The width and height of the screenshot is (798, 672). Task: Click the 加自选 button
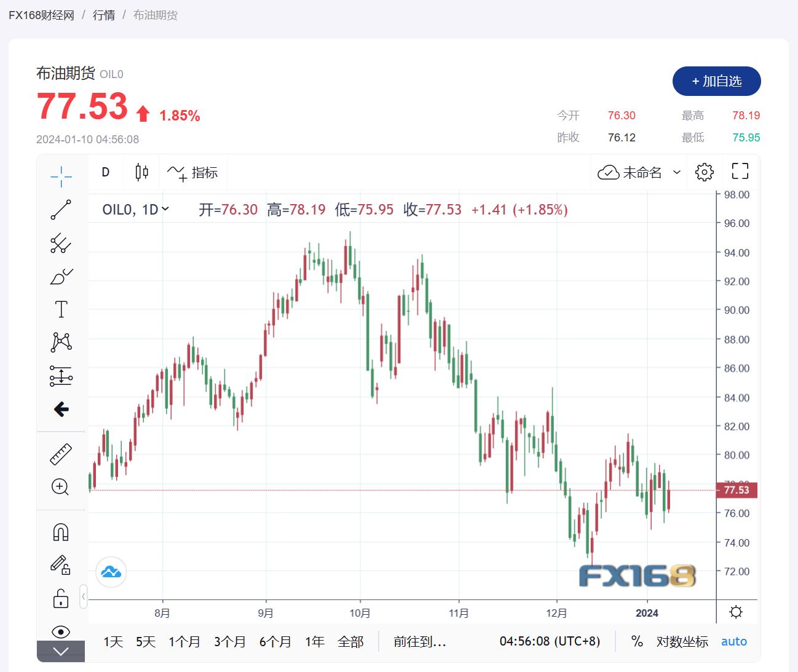pyautogui.click(x=716, y=81)
